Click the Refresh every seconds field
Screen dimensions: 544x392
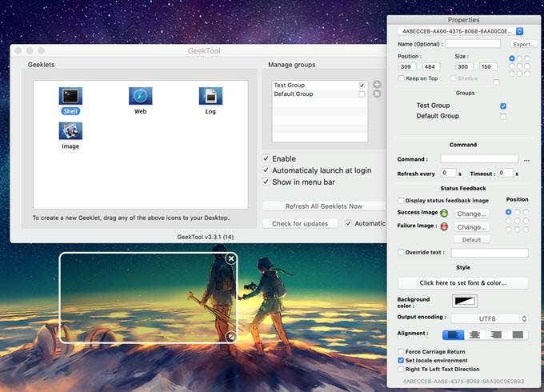coord(448,173)
